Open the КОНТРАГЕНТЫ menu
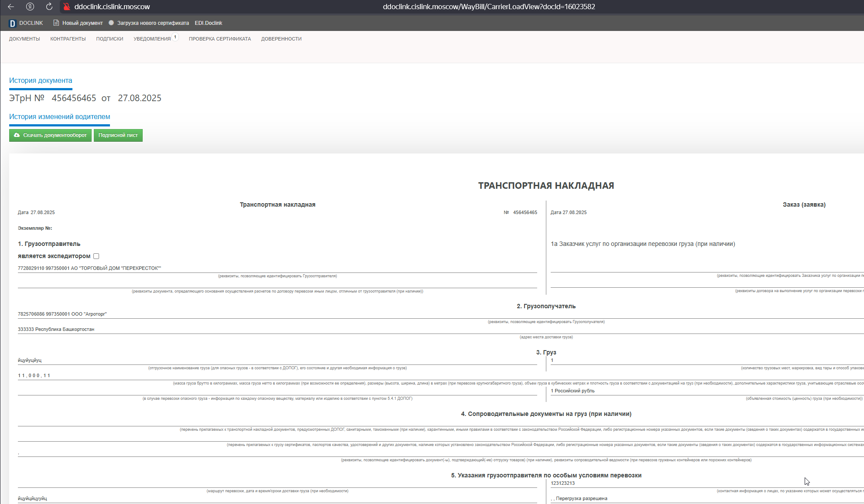The height and width of the screenshot is (504, 864). click(x=68, y=39)
